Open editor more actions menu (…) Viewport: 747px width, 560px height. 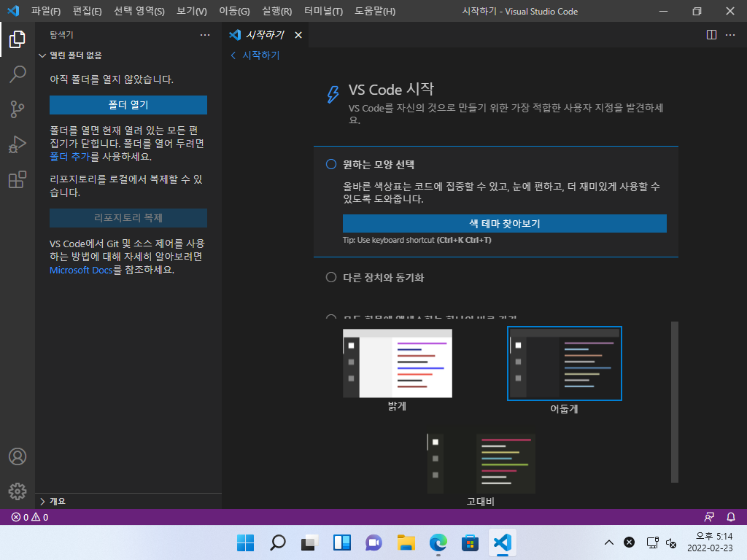pos(730,35)
